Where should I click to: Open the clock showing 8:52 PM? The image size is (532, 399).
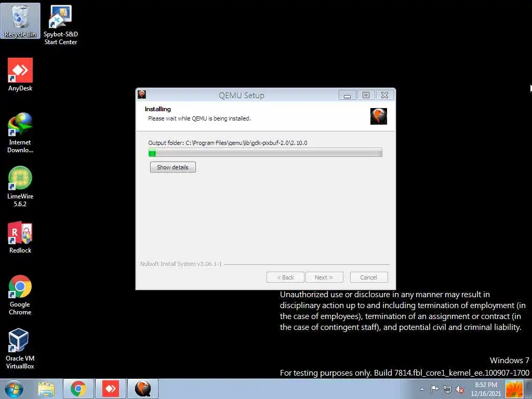pos(486,389)
